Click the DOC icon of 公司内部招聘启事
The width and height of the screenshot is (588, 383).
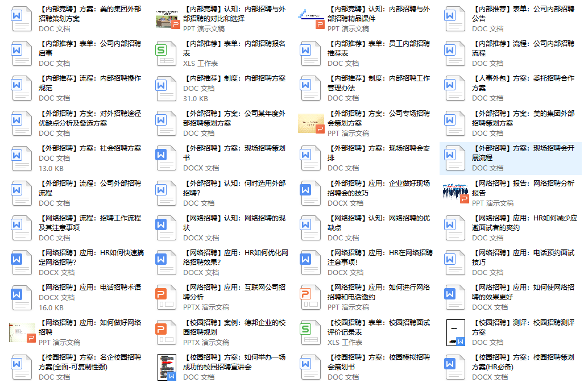click(22, 53)
